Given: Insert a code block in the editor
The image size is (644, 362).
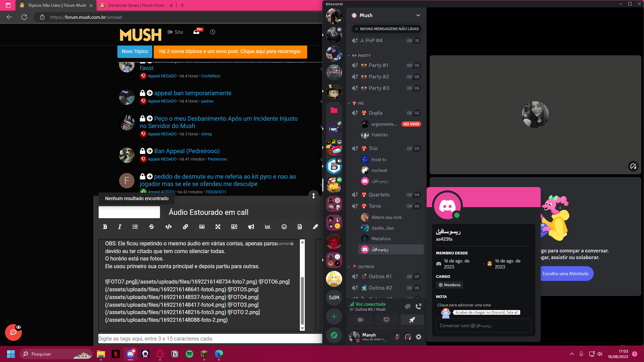Looking at the screenshot, I should pyautogui.click(x=168, y=227).
